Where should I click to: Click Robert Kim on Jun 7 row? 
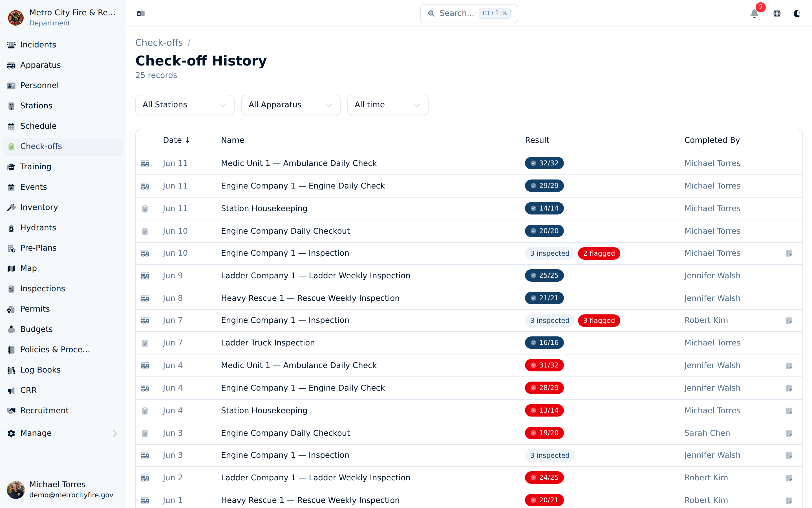tap(706, 320)
